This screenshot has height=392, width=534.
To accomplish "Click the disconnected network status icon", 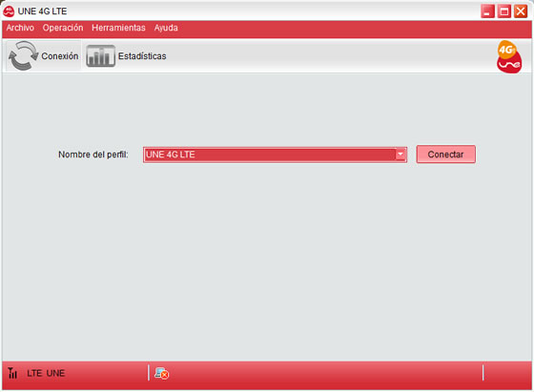I will point(162,373).
